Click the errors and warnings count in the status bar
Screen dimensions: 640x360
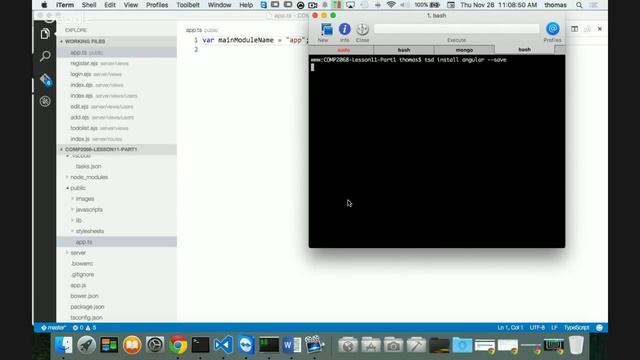[84, 328]
